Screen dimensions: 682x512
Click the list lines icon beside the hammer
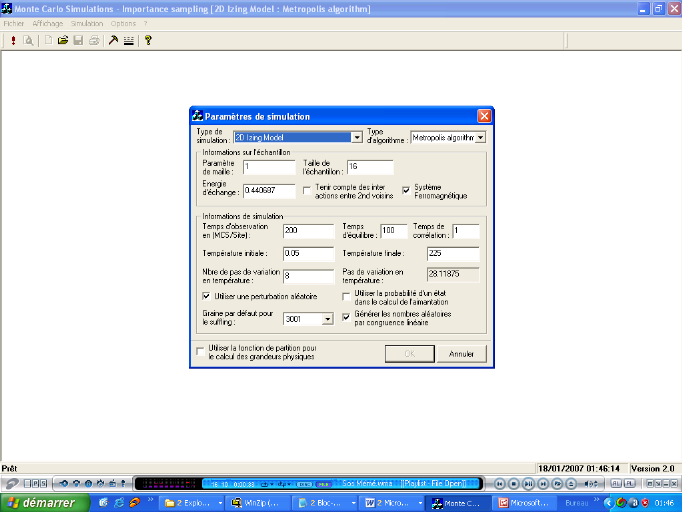129,41
